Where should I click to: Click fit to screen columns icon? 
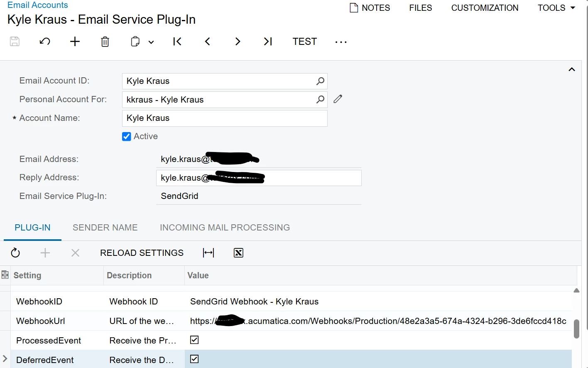pyautogui.click(x=208, y=253)
